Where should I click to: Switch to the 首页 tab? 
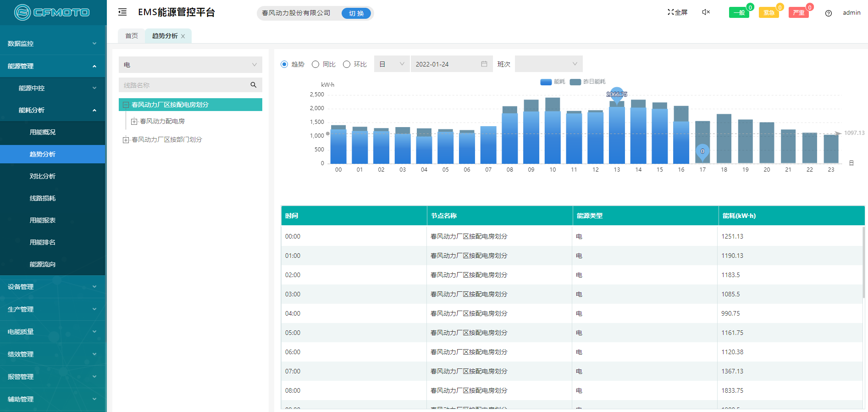pos(132,36)
